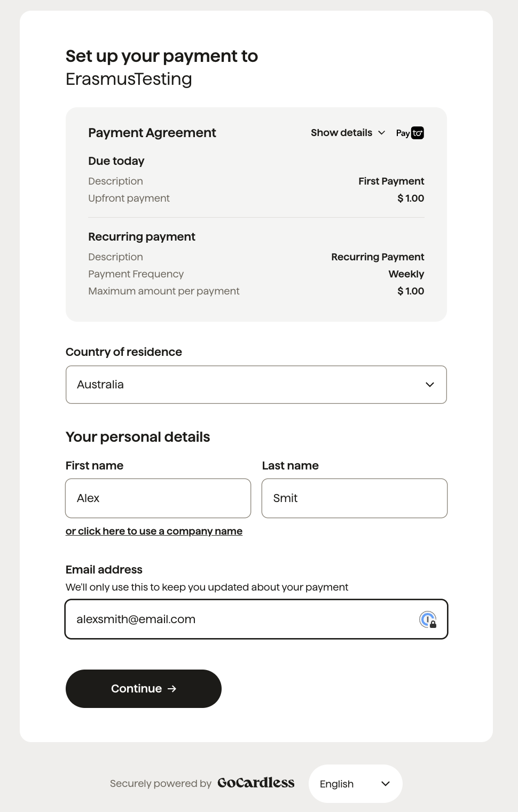Click the GoCardless logo
Screen dimensions: 518x812
point(256,783)
